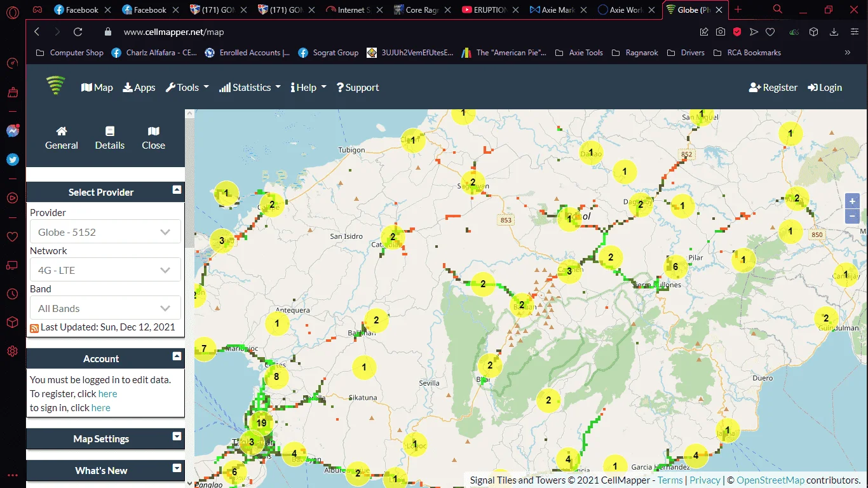Zoom in the map with plus button
This screenshot has height=488, width=868.
tap(852, 201)
